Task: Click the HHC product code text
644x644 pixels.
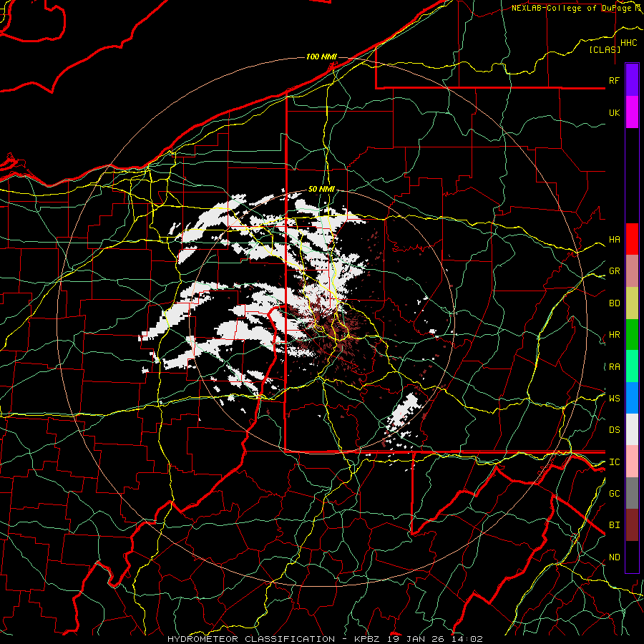Action: 628,43
